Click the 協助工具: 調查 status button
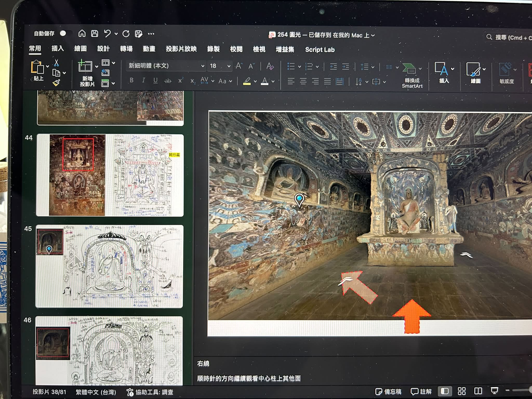 click(150, 392)
